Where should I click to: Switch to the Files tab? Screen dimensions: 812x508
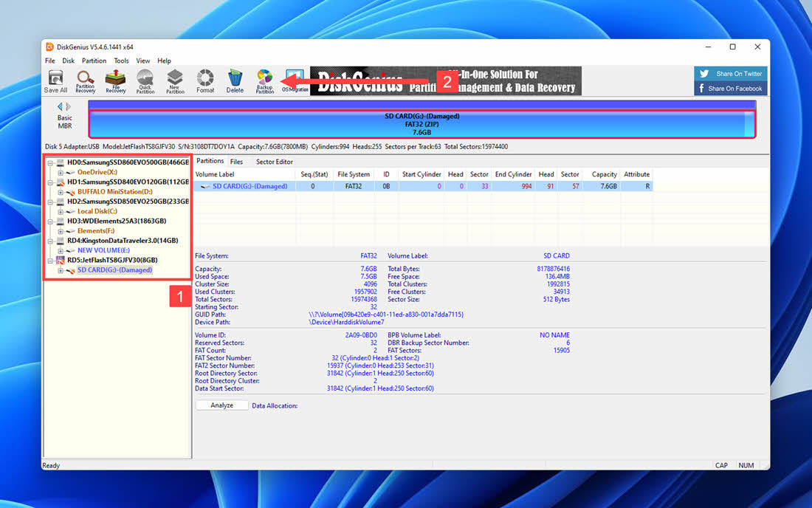coord(236,162)
